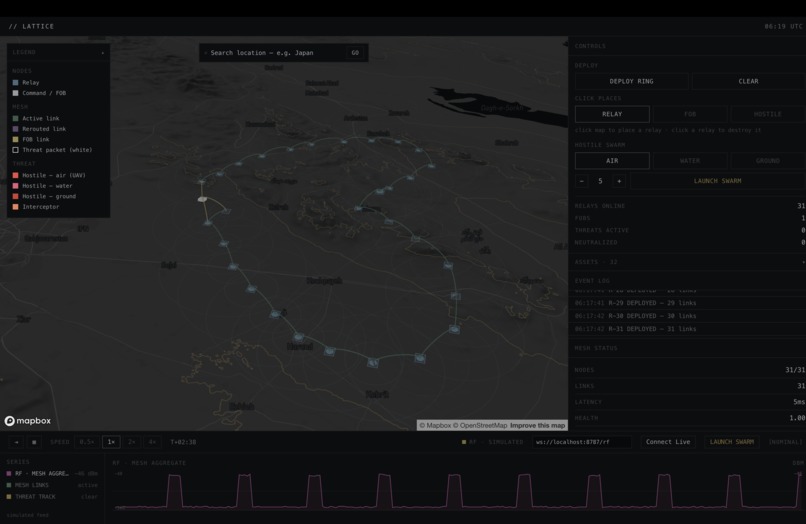The image size is (806, 524).
Task: Choose AIR hostile swarm type
Action: [612, 161]
